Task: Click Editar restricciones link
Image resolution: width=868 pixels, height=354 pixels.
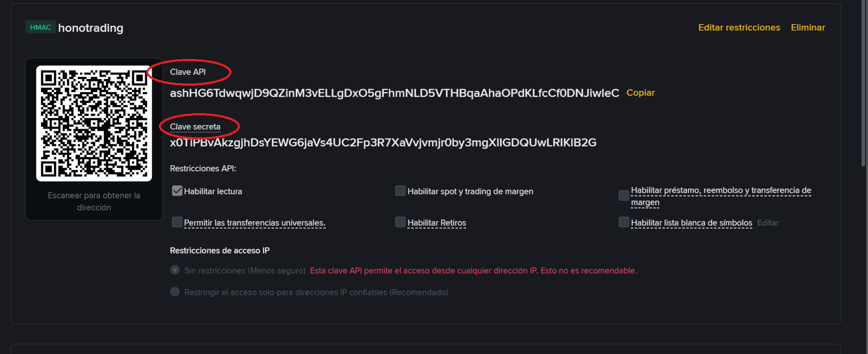Action: [x=739, y=28]
